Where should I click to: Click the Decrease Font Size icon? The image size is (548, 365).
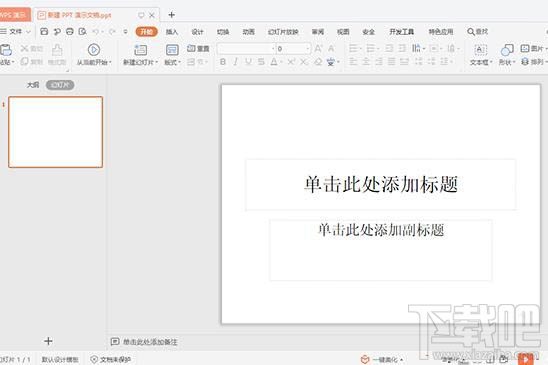coord(331,49)
